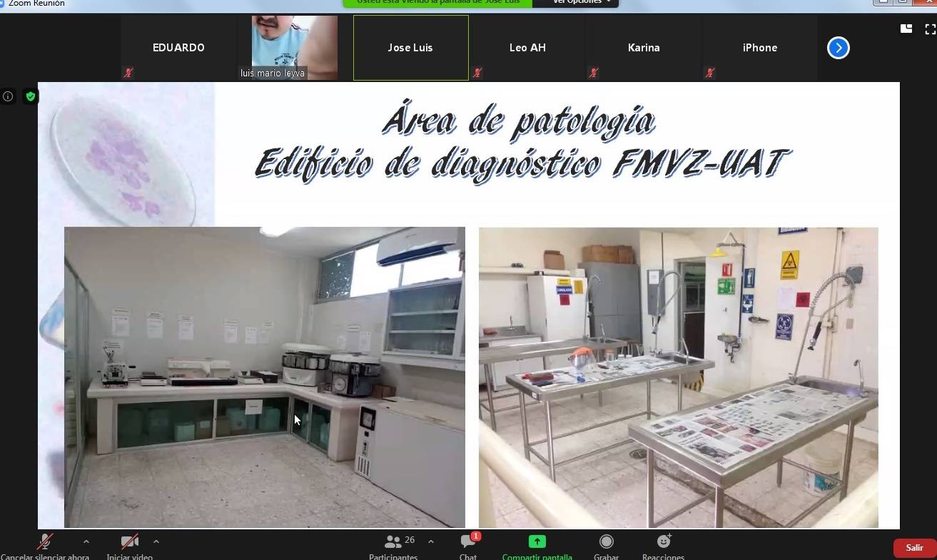This screenshot has width=937, height=560.
Task: Open the Participantes panel
Action: click(x=392, y=542)
